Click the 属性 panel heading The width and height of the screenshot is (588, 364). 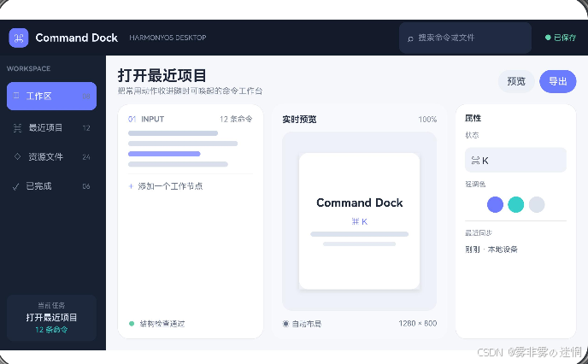473,118
